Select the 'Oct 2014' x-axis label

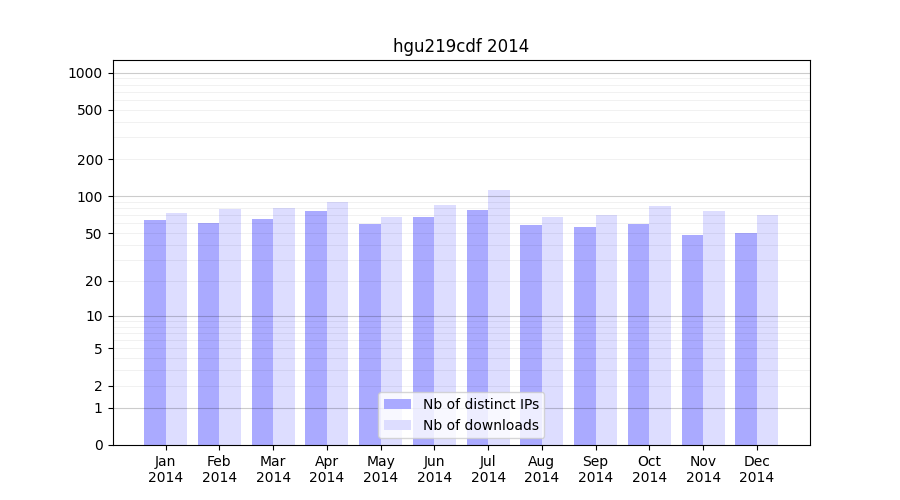pyautogui.click(x=649, y=469)
